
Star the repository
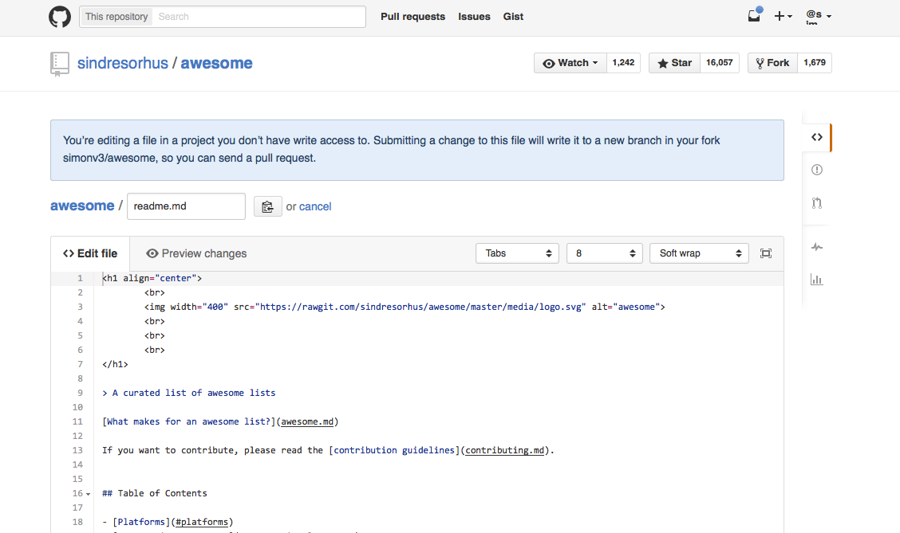tap(674, 63)
